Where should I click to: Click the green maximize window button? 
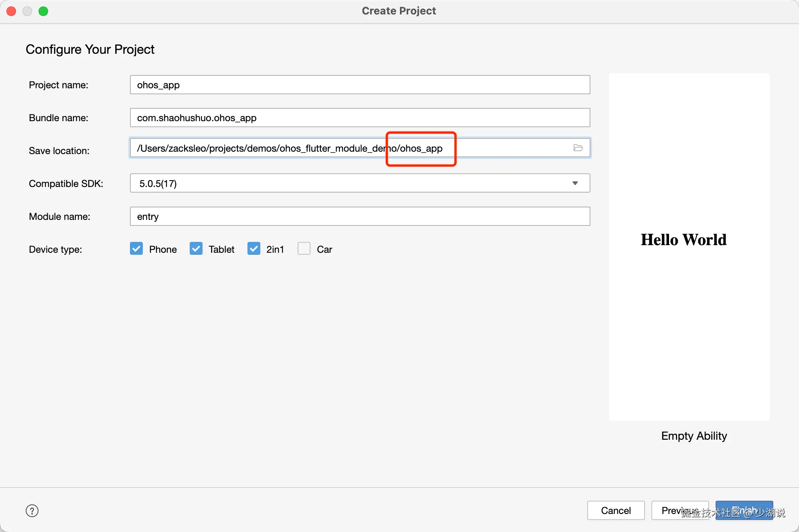pyautogui.click(x=43, y=11)
